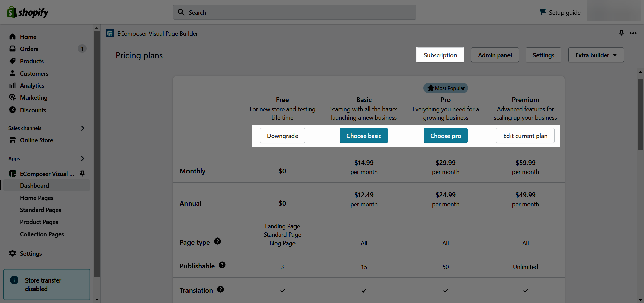Screen dimensions: 644x303
Task: Click the Premium monthly price $59.99
Action: coord(525,163)
